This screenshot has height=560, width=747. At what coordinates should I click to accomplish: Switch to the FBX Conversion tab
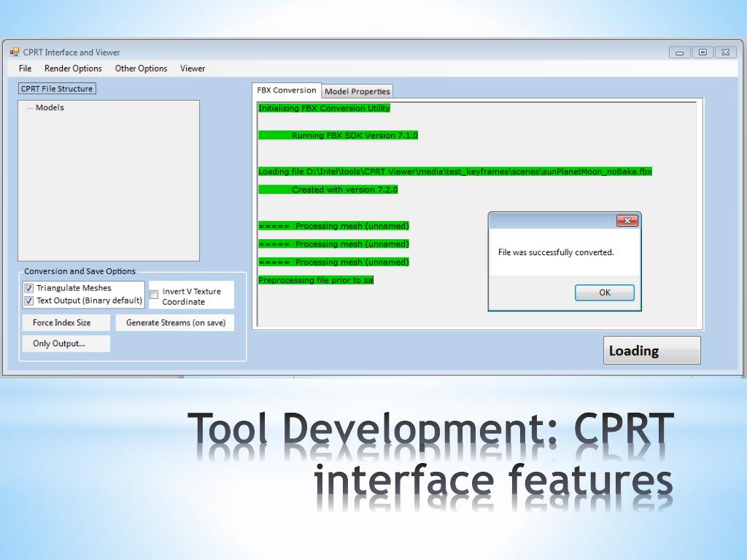tap(286, 90)
